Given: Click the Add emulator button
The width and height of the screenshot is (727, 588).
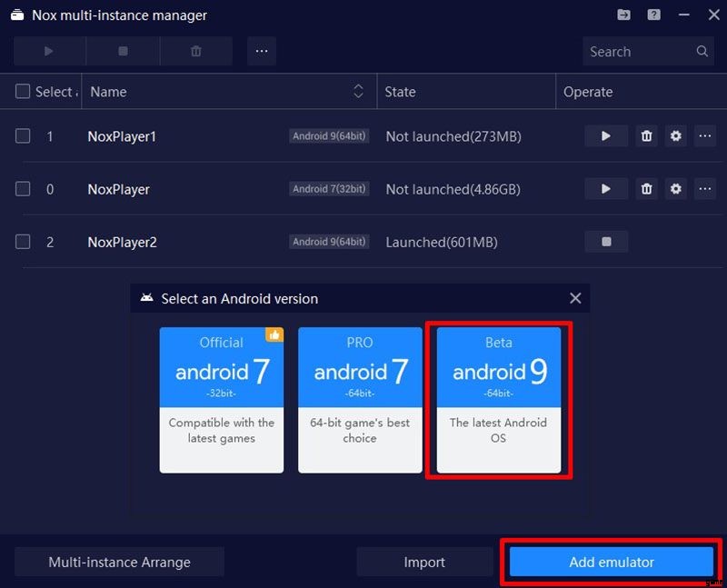Looking at the screenshot, I should click(x=612, y=562).
